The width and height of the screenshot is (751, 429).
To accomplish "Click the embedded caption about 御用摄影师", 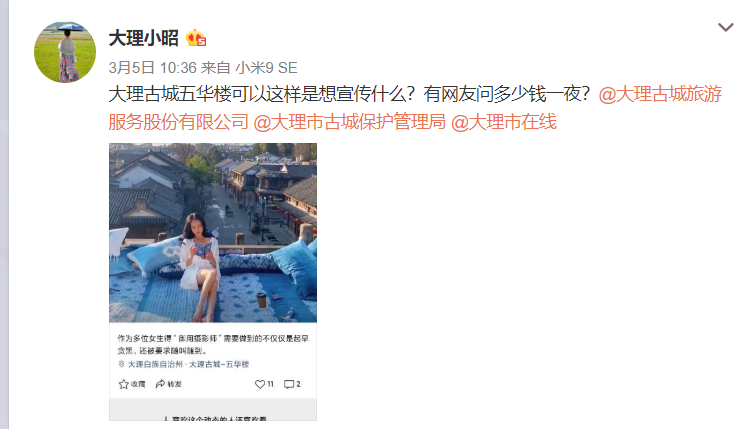I will [x=213, y=344].
